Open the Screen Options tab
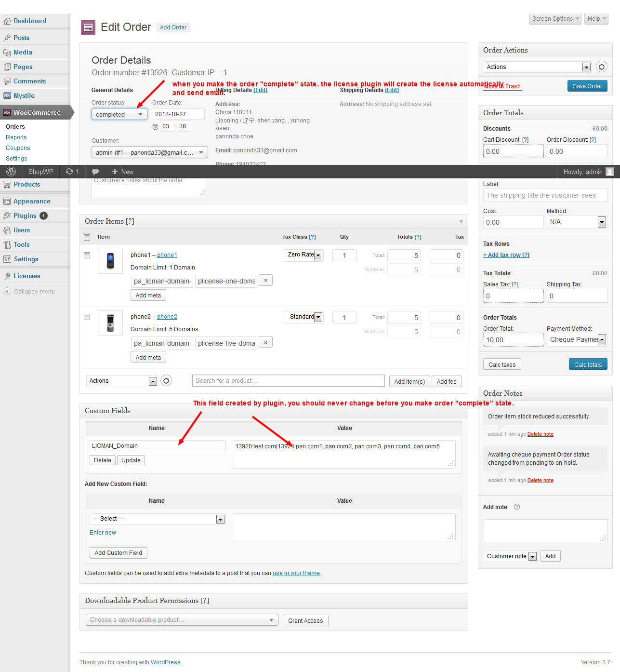 [554, 18]
